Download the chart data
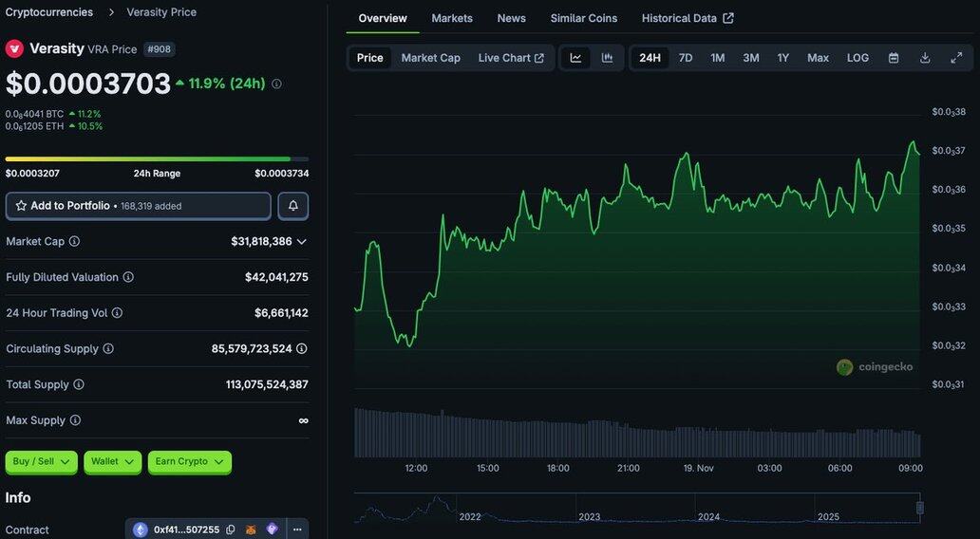This screenshot has height=539, width=980. coord(925,58)
